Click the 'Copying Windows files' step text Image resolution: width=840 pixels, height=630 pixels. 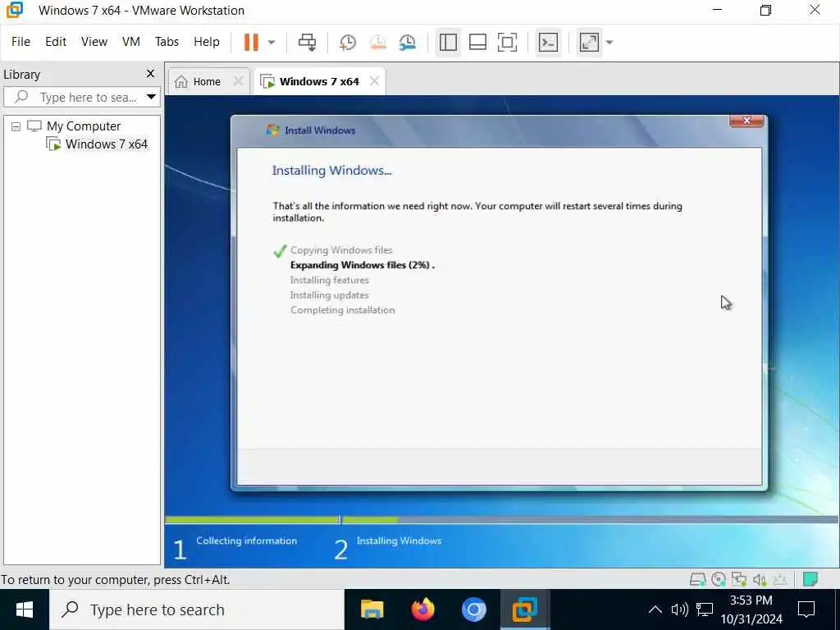[x=341, y=250]
